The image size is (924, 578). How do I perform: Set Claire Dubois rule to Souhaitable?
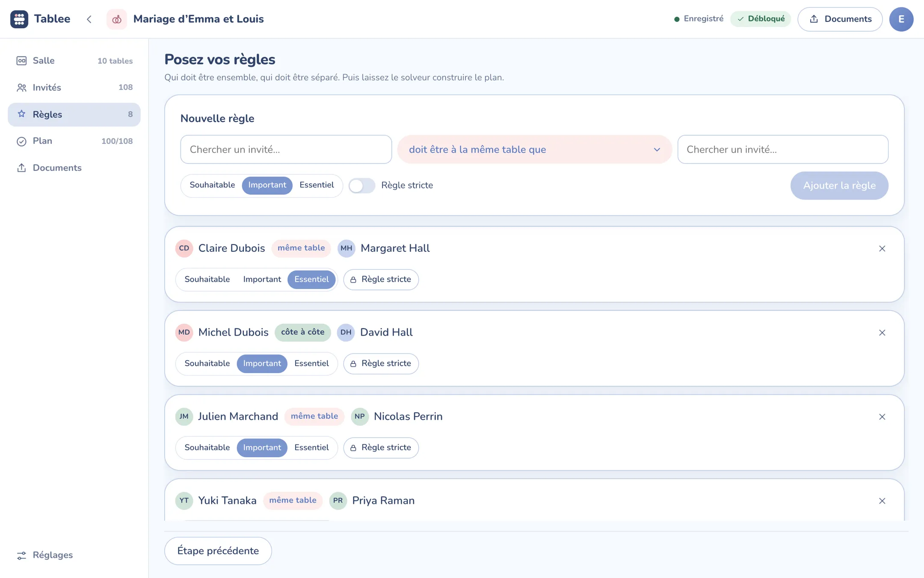pos(207,280)
